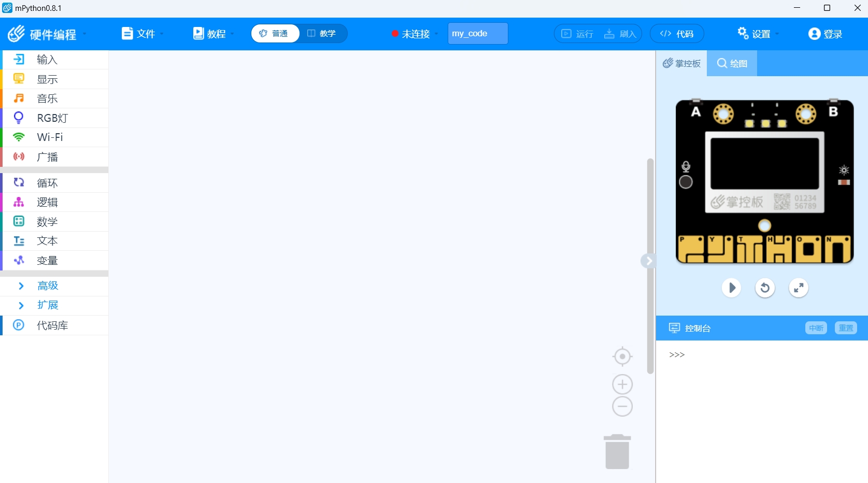Image resolution: width=868 pixels, height=483 pixels.
Task: Open the 显示 blocks category
Action: tap(47, 79)
